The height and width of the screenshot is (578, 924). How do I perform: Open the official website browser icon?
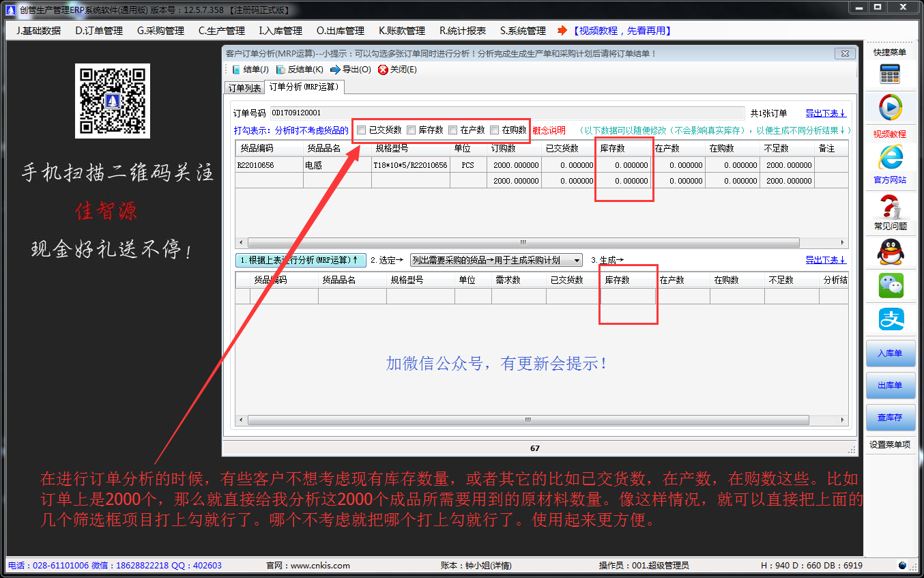[x=890, y=158]
